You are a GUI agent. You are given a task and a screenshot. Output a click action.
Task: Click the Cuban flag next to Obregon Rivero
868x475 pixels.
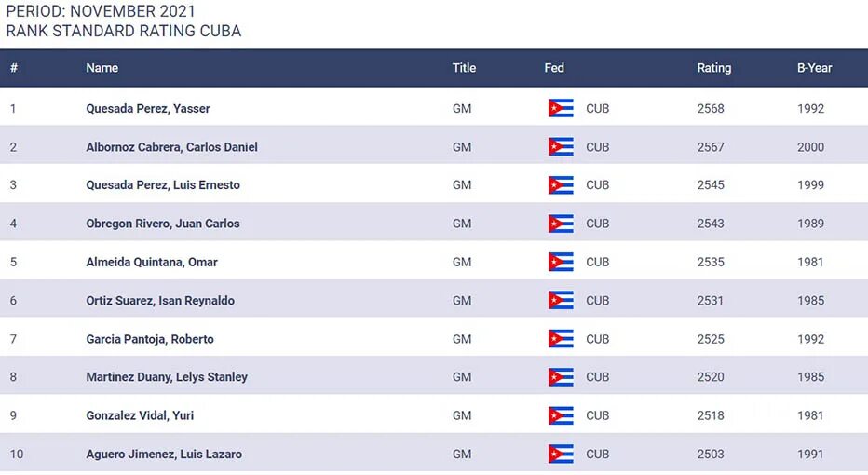point(561,224)
